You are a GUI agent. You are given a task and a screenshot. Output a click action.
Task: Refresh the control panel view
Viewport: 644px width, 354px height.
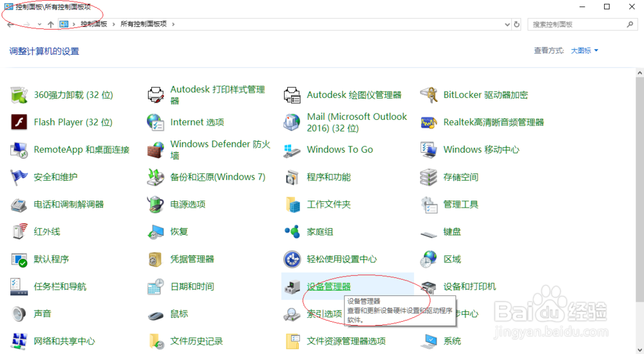[516, 25]
